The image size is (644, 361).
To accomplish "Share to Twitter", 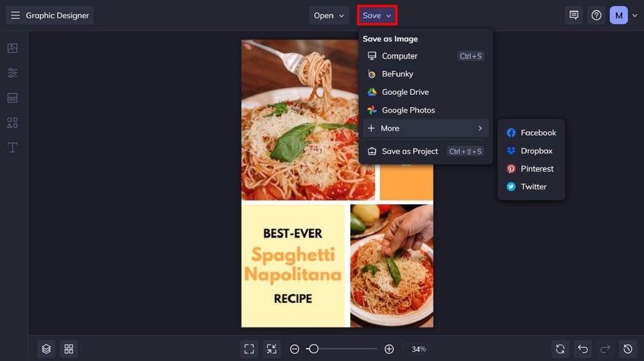I will (531, 186).
